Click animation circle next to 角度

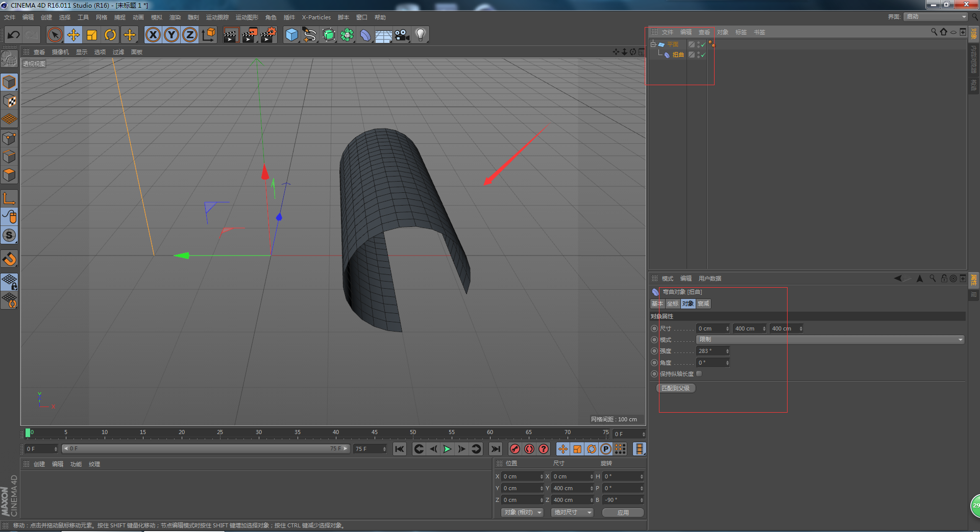(x=654, y=363)
